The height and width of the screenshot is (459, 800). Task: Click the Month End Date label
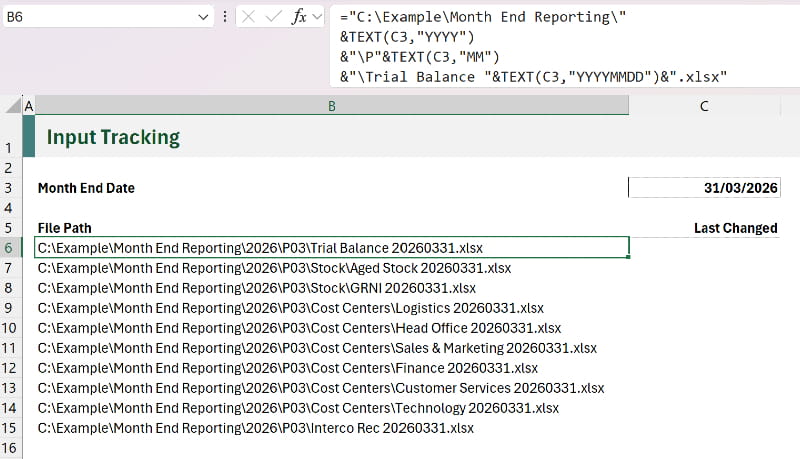(x=86, y=188)
